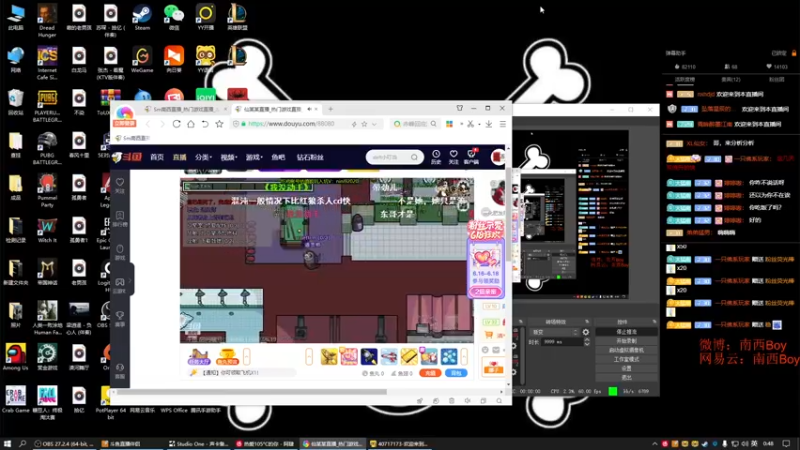800x450 pixels.
Task: Click the airplane gift icon
Action: point(389,357)
